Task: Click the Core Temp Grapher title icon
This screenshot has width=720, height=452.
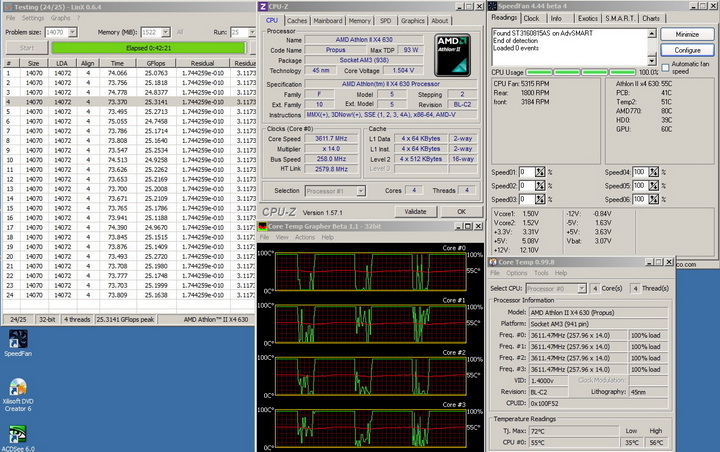Action: [264, 226]
